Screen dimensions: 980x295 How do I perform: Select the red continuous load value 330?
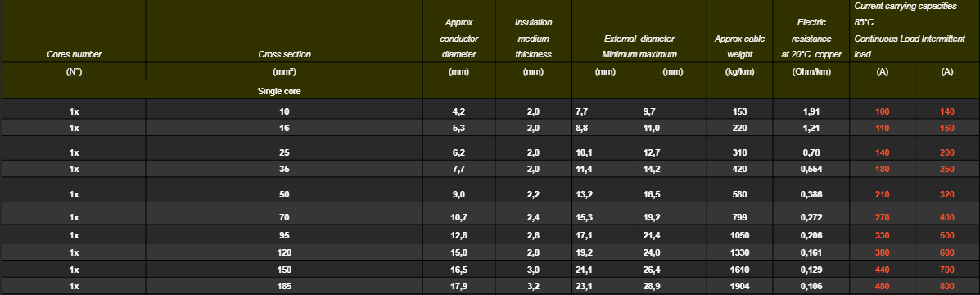[882, 235]
